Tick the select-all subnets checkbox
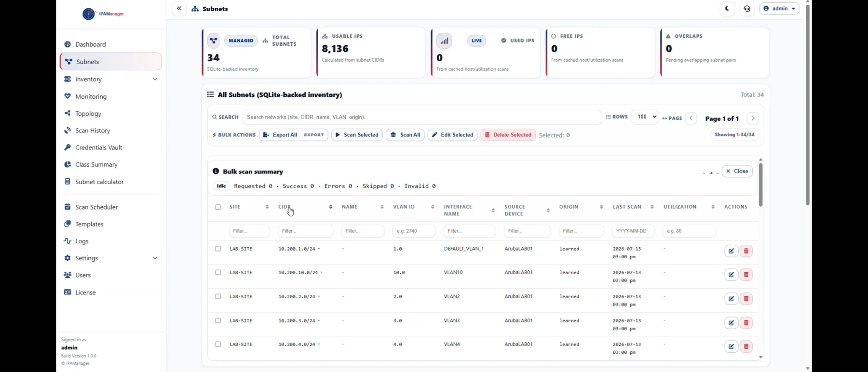The width and height of the screenshot is (868, 372). tap(218, 207)
